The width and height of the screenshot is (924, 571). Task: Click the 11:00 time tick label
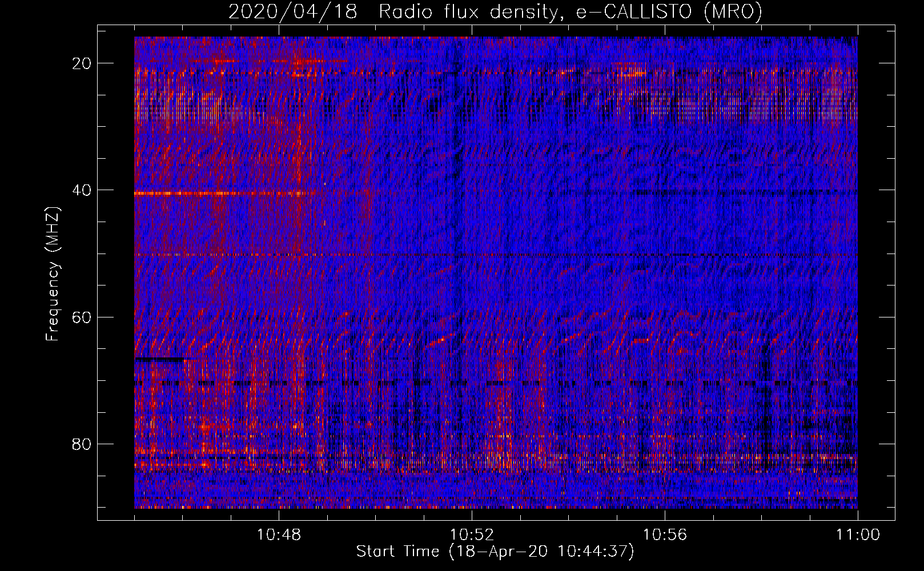(858, 535)
